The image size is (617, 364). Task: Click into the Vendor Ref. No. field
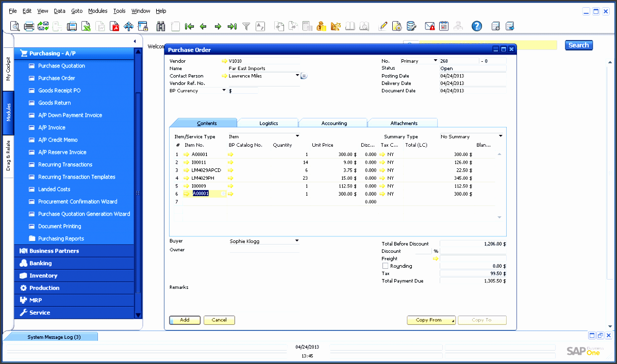[264, 83]
